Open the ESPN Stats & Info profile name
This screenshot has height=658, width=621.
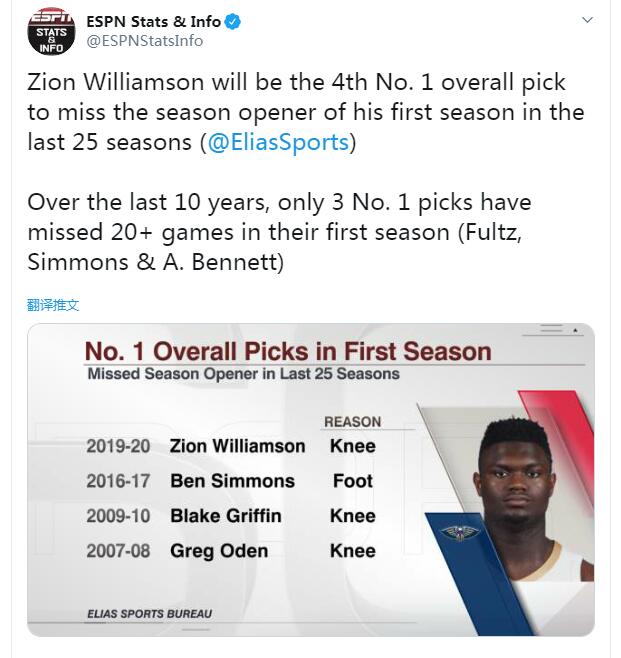[x=153, y=21]
